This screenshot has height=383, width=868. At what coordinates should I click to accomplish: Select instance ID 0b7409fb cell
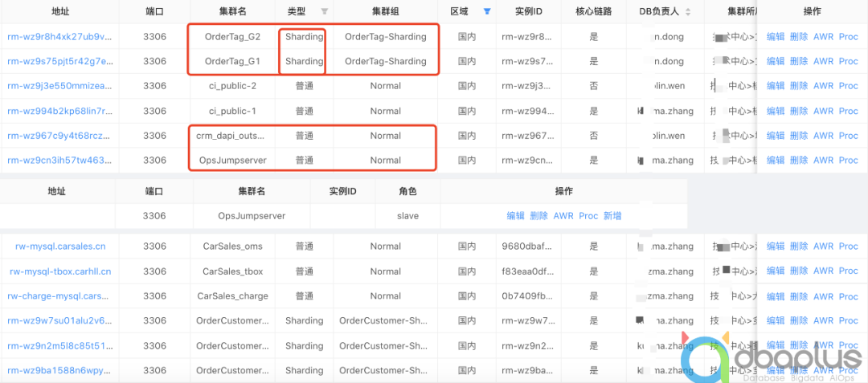(x=526, y=295)
